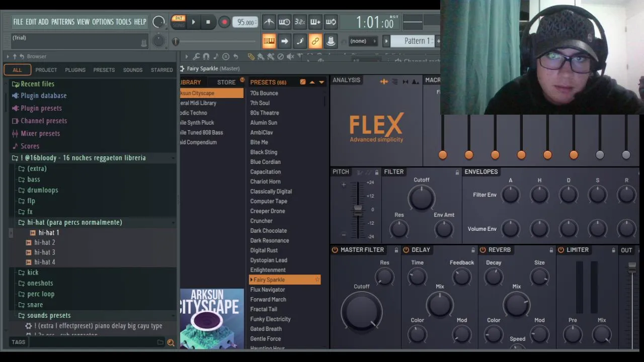Click the tempo field showing 95.000

pos(246,22)
